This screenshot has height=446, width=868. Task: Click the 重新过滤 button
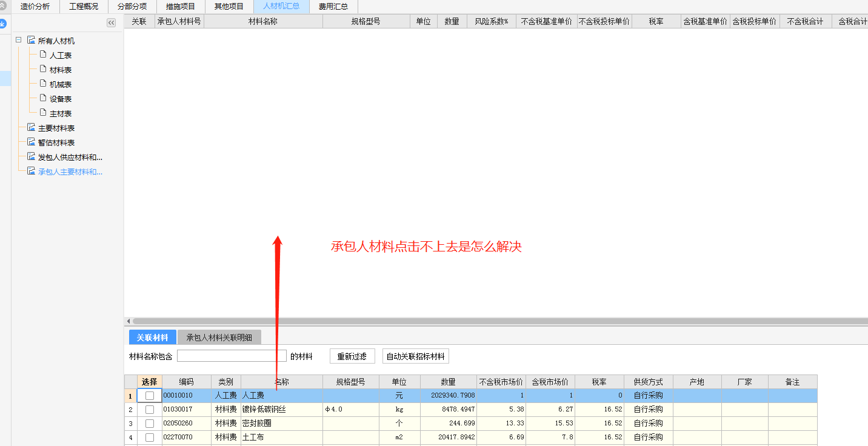tap(352, 356)
